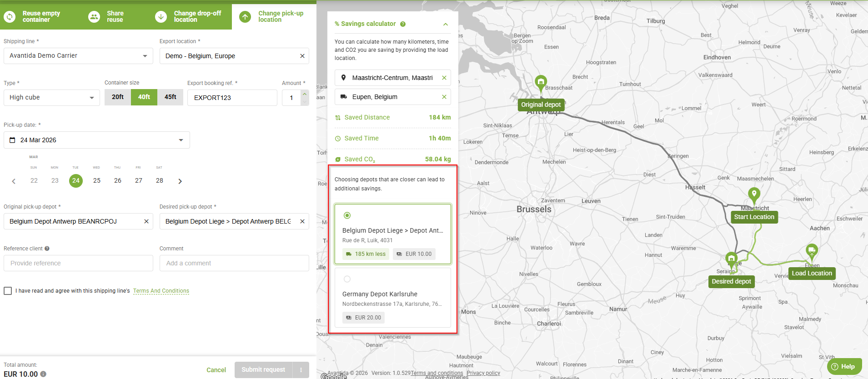Image resolution: width=868 pixels, height=379 pixels.
Task: Click the Reference client help icon
Action: pyautogui.click(x=47, y=249)
